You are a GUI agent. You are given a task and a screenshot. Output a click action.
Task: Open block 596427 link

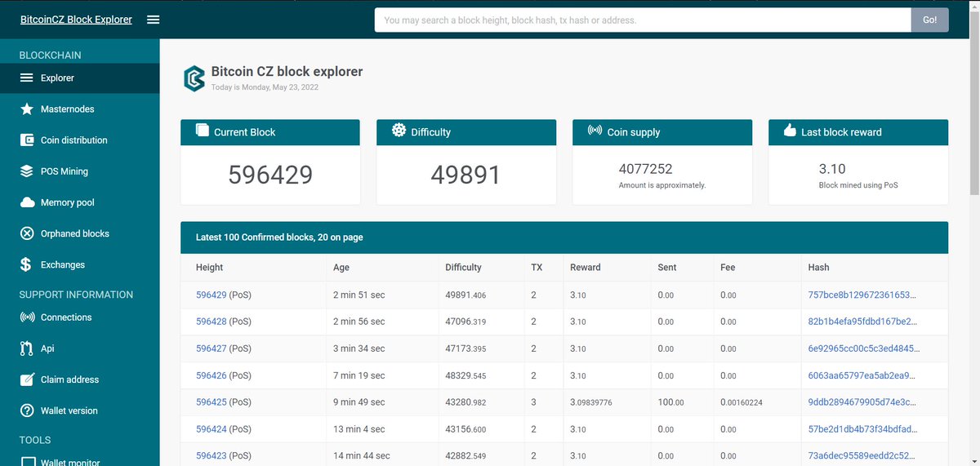[x=212, y=348]
